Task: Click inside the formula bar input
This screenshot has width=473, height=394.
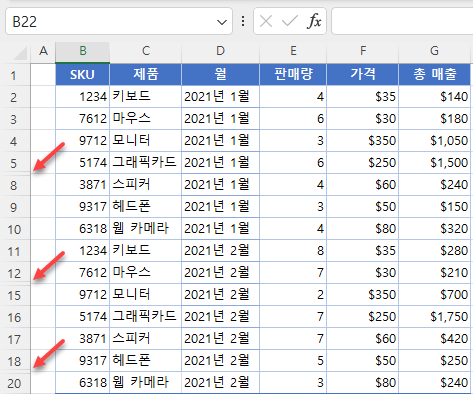Action: (x=402, y=22)
